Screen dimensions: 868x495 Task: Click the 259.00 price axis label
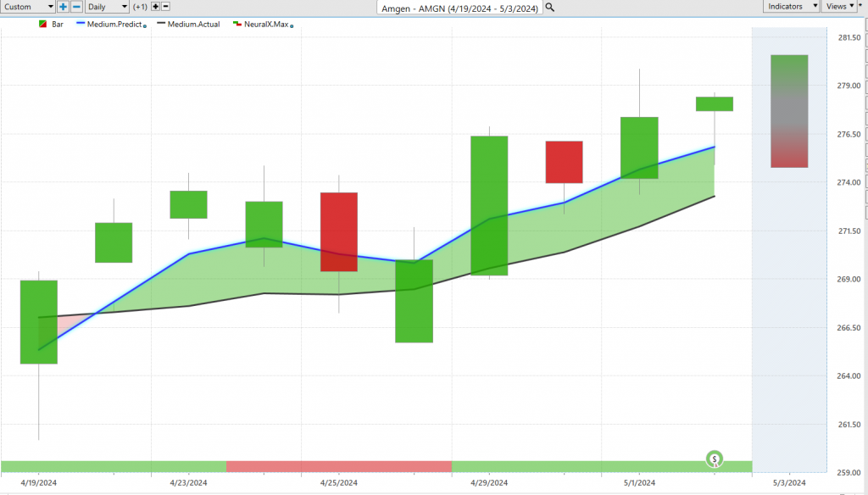click(x=849, y=473)
